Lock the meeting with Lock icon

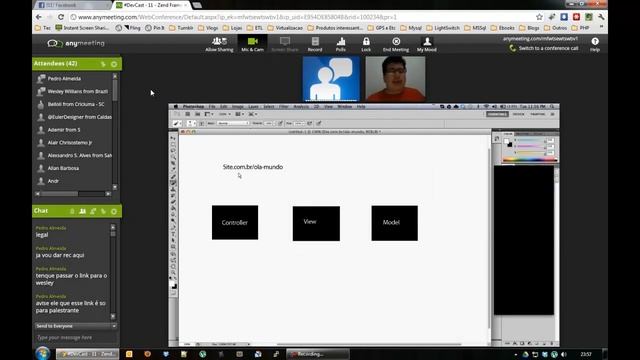point(366,44)
